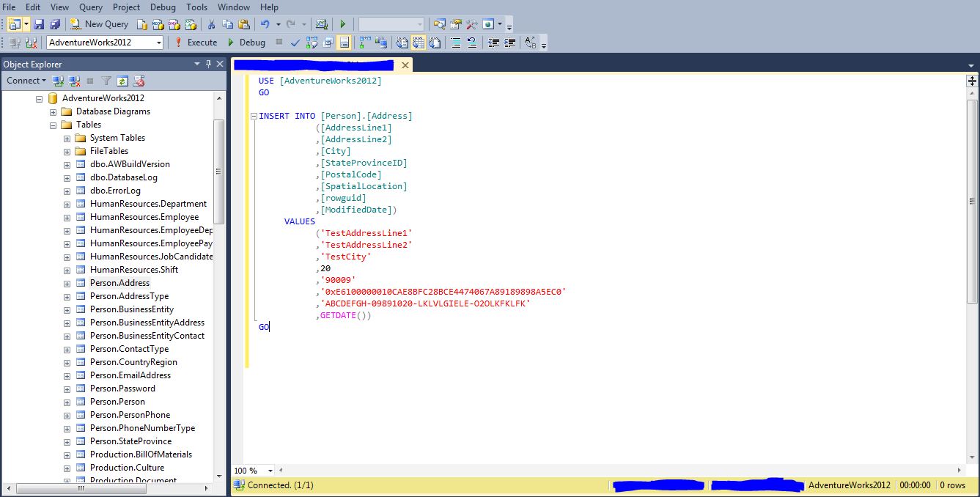
Task: Click the Object Explorer vertical scrollbar
Action: pyautogui.click(x=218, y=171)
